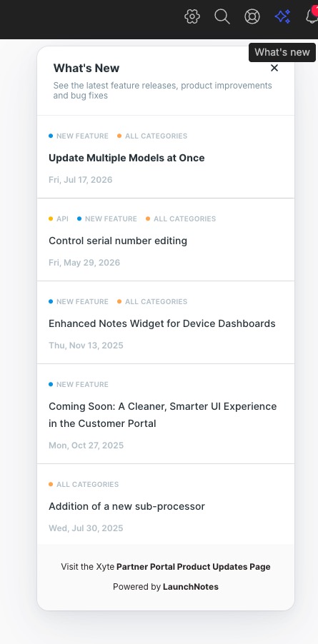Open the notifications bell icon

pos(312,16)
